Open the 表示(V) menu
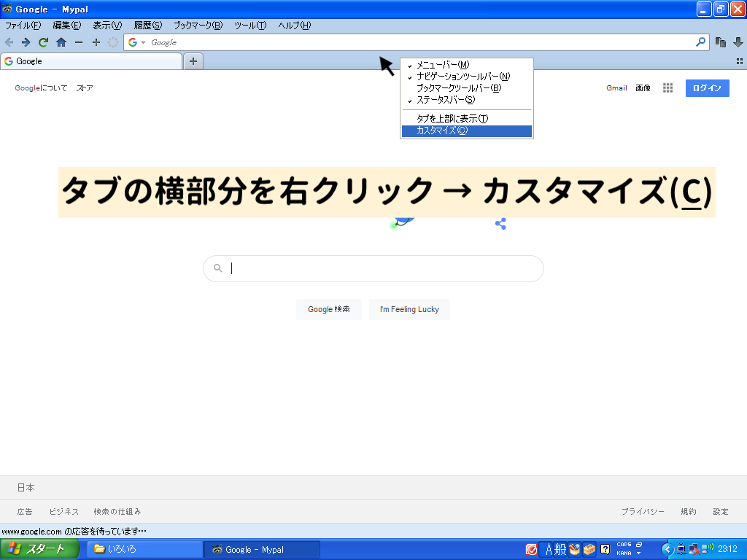 tap(107, 26)
